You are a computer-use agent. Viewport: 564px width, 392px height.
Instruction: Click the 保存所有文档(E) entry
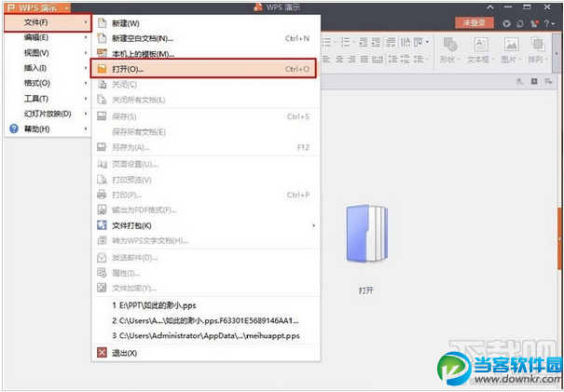(x=206, y=132)
